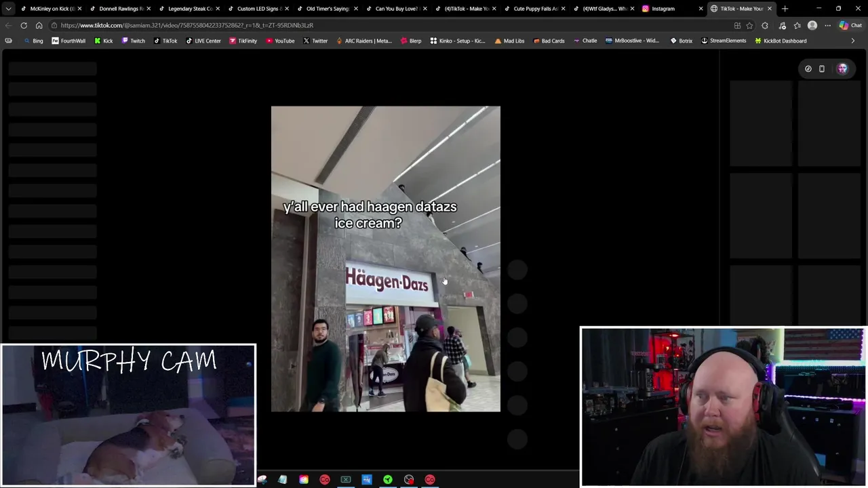Image resolution: width=868 pixels, height=488 pixels.
Task: Bookmark this page with the star icon
Action: tap(749, 26)
